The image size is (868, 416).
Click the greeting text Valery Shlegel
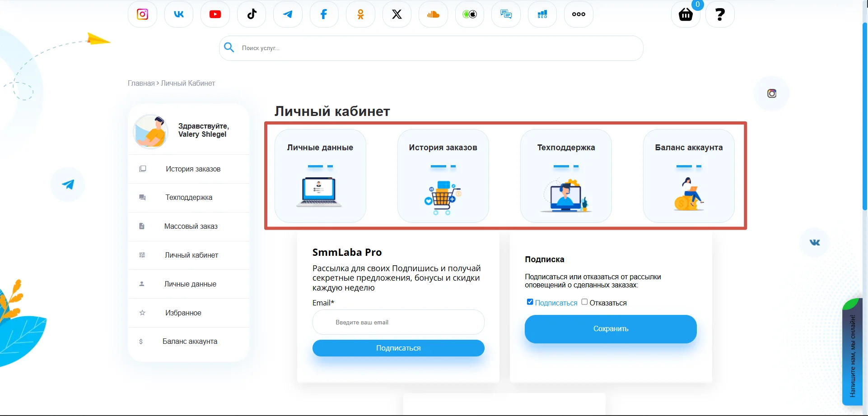click(x=202, y=134)
